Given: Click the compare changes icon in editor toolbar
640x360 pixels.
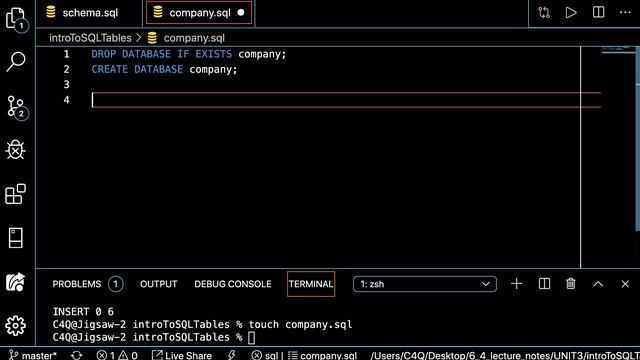Looking at the screenshot, I should tap(544, 13).
